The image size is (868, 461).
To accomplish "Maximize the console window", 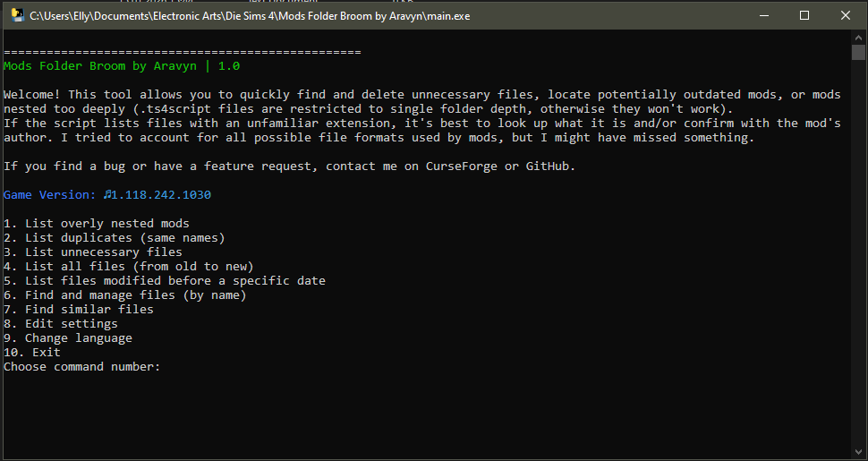I will coord(804,16).
